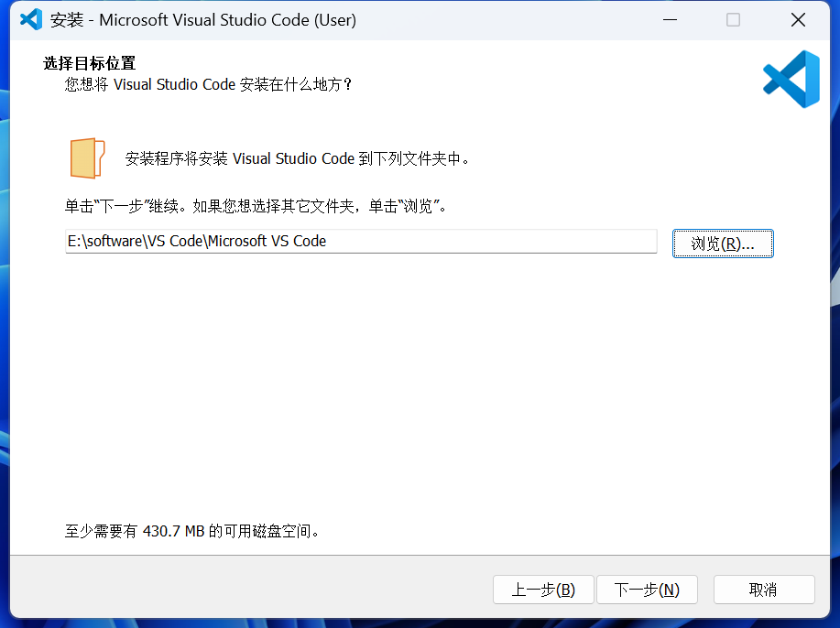Click the install path input field
This screenshot has height=628, width=840.
tap(361, 241)
